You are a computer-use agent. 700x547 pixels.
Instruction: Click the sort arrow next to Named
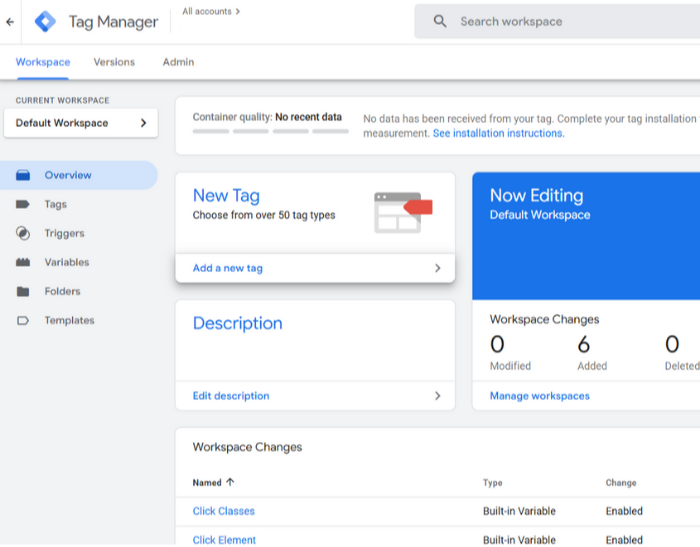(230, 482)
